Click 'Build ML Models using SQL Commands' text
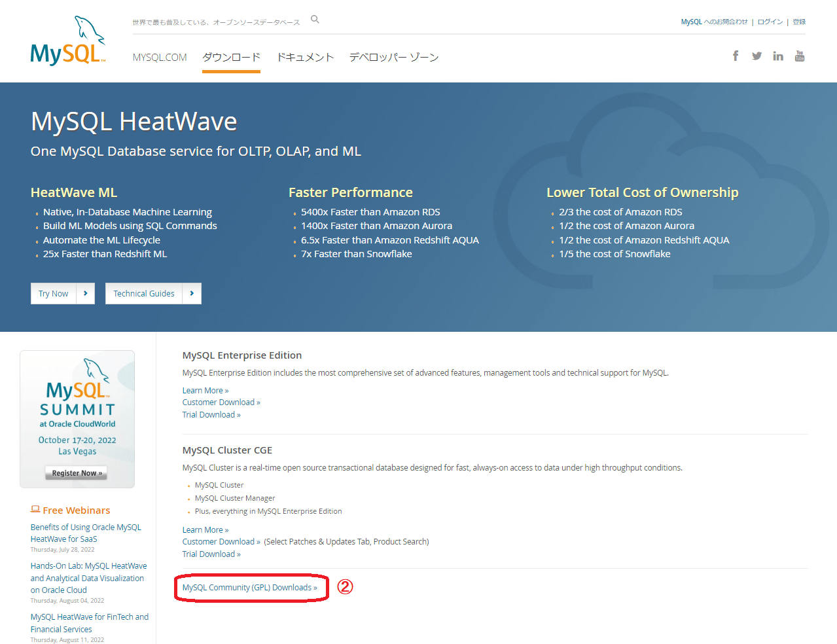Image resolution: width=837 pixels, height=644 pixels. coord(130,226)
